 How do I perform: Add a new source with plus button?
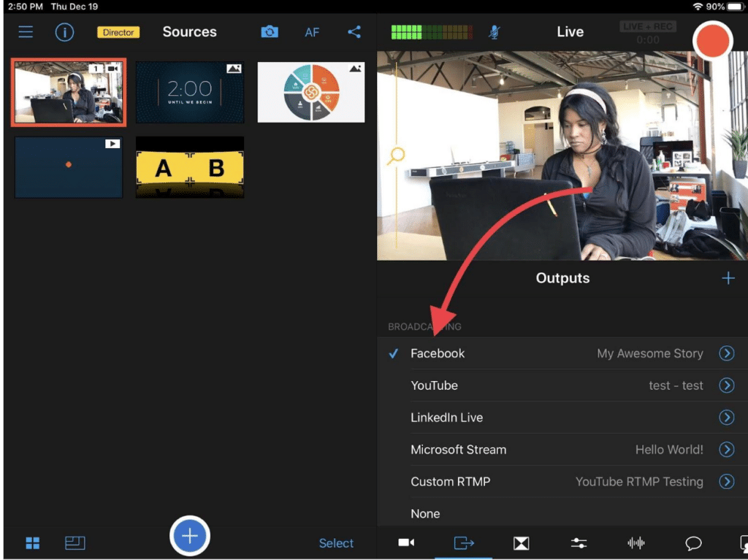pos(190,536)
